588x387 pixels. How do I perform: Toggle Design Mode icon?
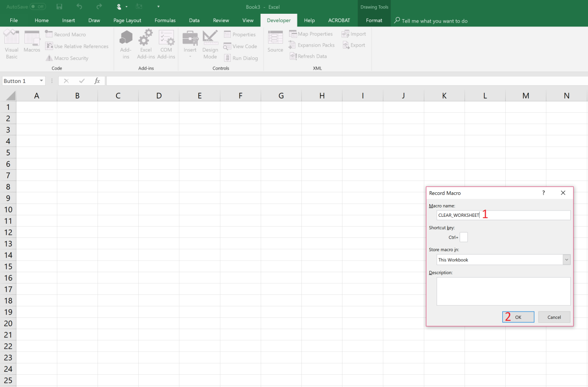click(x=210, y=38)
